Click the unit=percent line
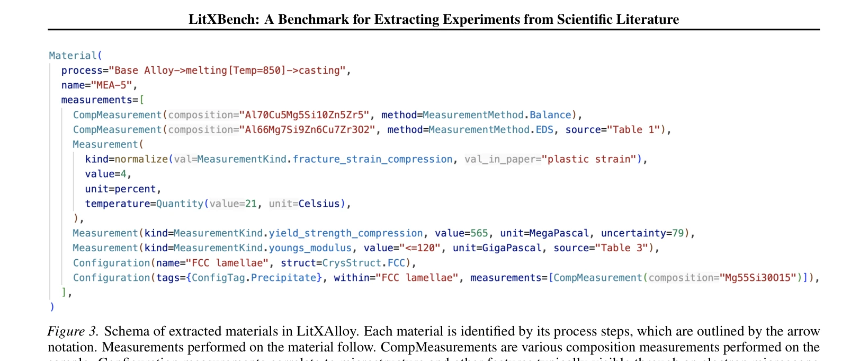 point(123,189)
